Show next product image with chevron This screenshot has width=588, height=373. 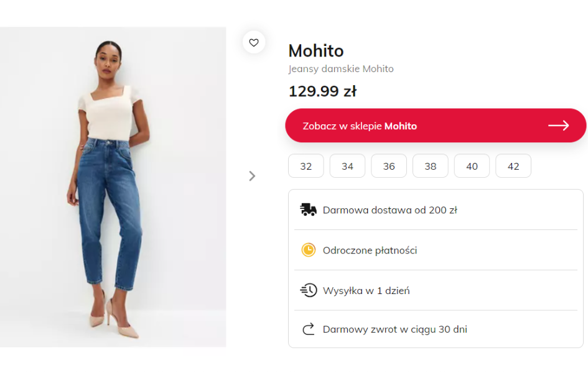[252, 176]
